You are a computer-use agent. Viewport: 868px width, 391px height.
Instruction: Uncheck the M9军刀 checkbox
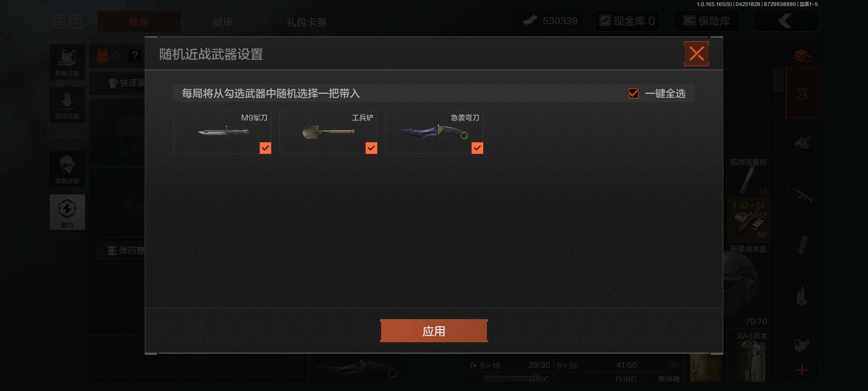[265, 148]
